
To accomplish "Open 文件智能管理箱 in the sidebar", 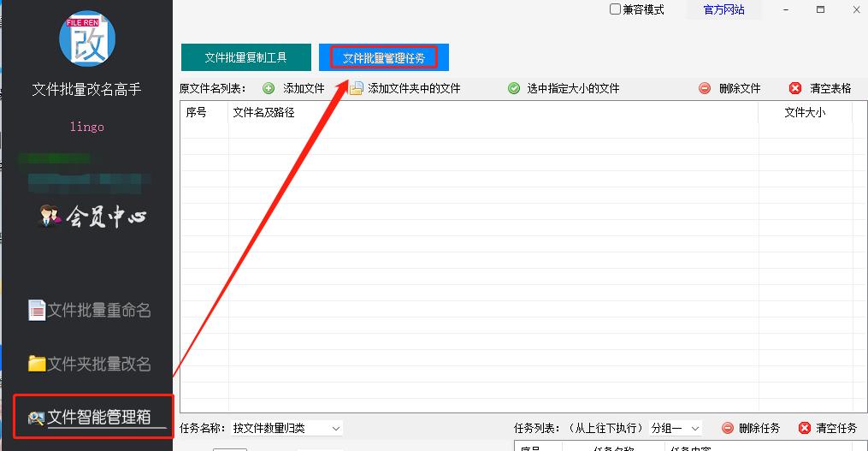I will point(89,418).
